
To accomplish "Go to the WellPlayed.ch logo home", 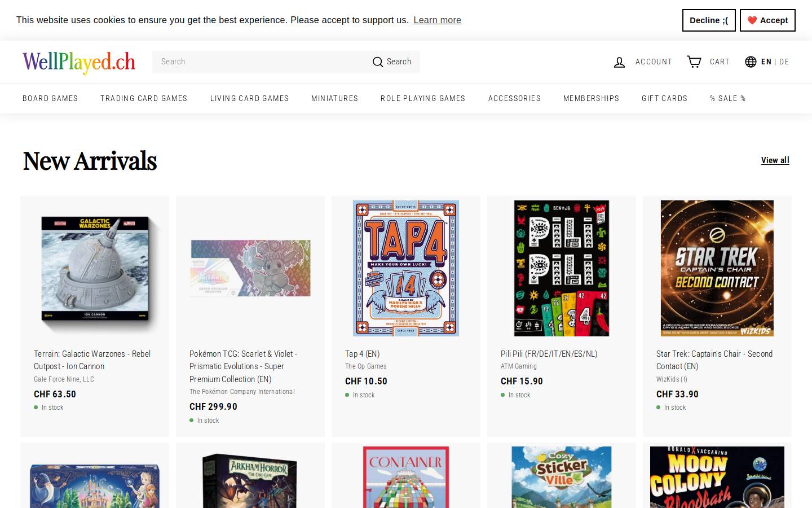I will pyautogui.click(x=79, y=62).
